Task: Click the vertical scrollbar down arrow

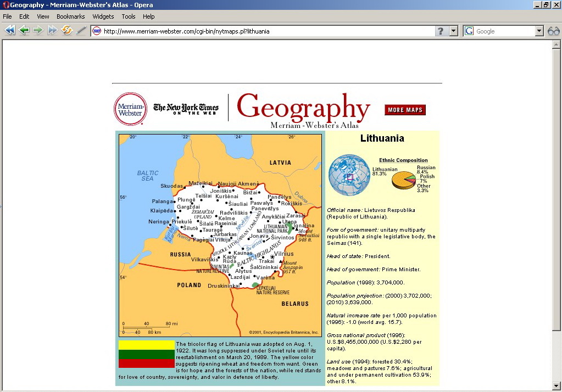Action: tap(557, 387)
